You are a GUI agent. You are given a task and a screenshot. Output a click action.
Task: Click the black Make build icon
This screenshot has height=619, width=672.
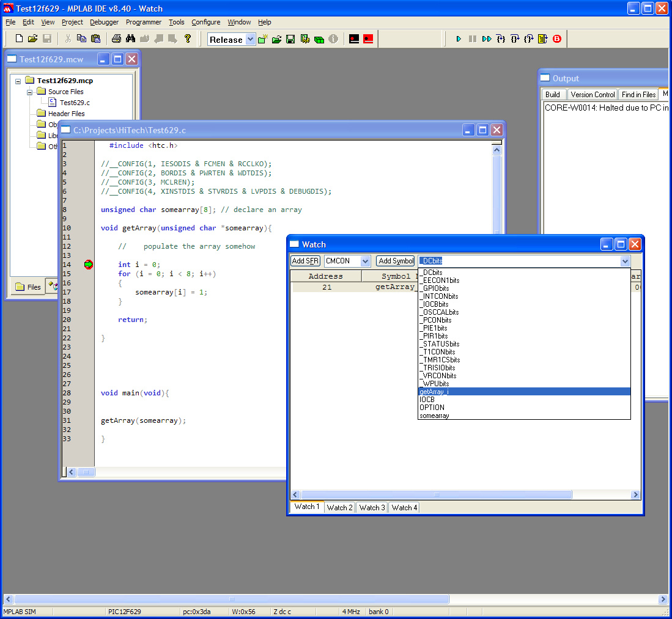pos(354,39)
